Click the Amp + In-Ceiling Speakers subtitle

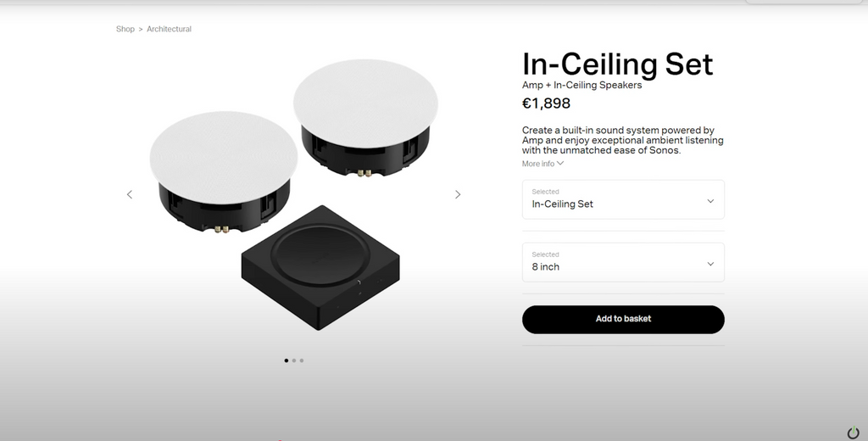(581, 85)
